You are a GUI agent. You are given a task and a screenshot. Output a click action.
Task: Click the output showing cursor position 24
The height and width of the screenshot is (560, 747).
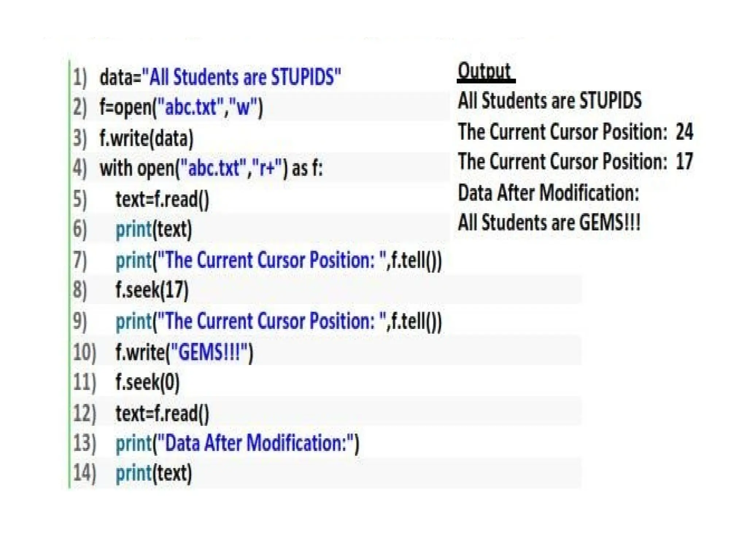(x=575, y=131)
